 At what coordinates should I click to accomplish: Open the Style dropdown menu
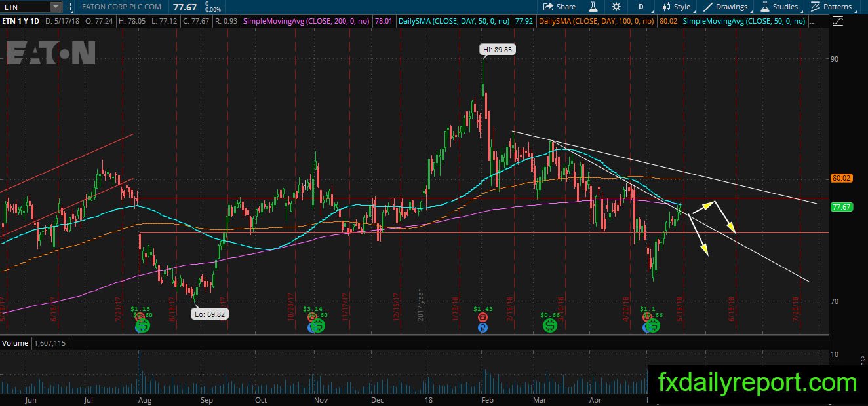pyautogui.click(x=677, y=7)
